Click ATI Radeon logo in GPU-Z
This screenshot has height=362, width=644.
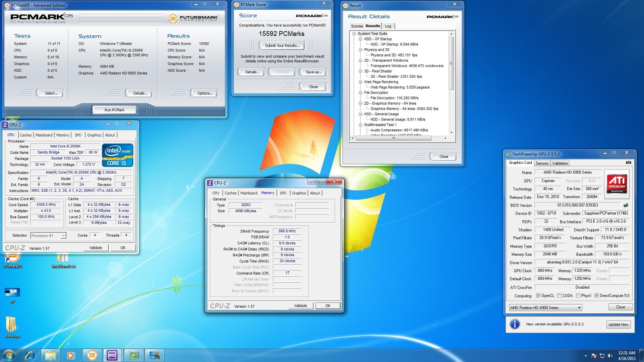(617, 184)
